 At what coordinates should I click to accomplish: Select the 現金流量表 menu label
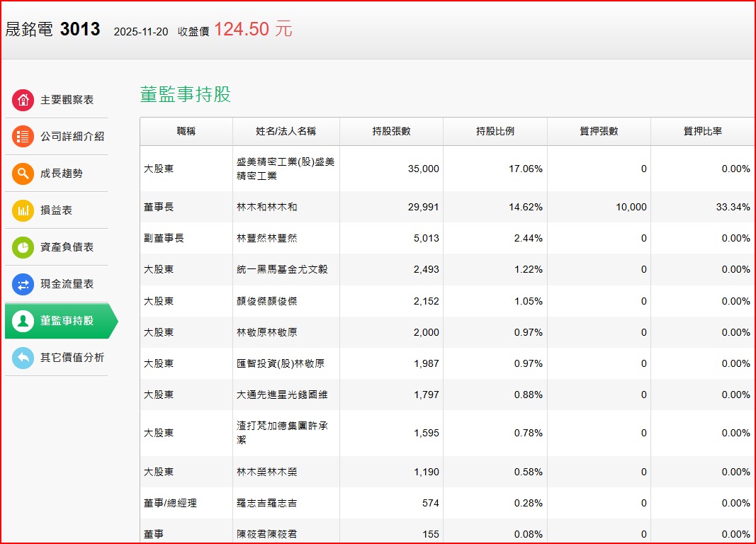(67, 284)
